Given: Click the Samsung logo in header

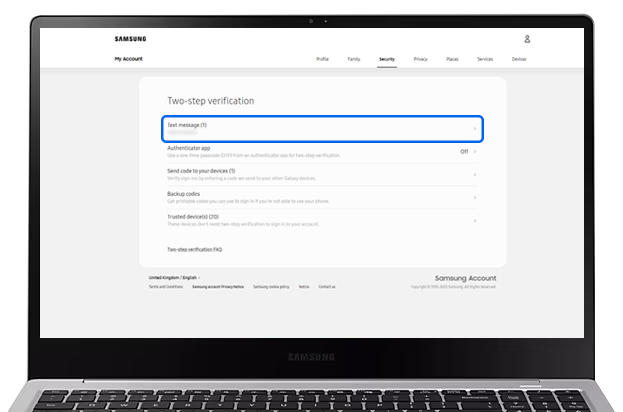Looking at the screenshot, I should tap(130, 39).
